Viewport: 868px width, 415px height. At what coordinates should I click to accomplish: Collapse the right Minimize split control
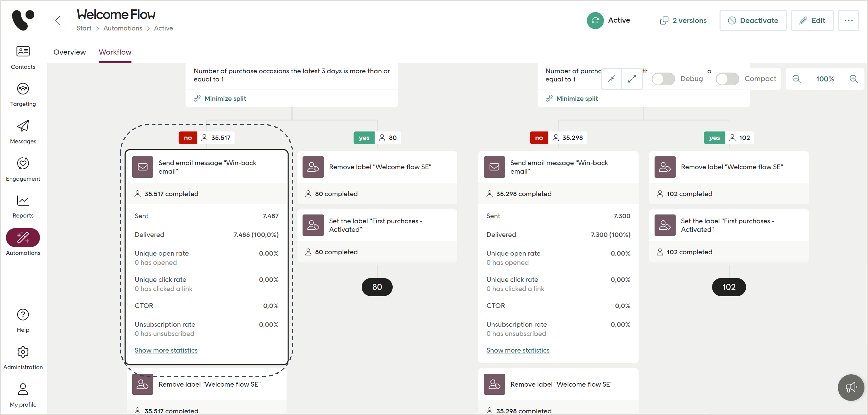tap(577, 99)
